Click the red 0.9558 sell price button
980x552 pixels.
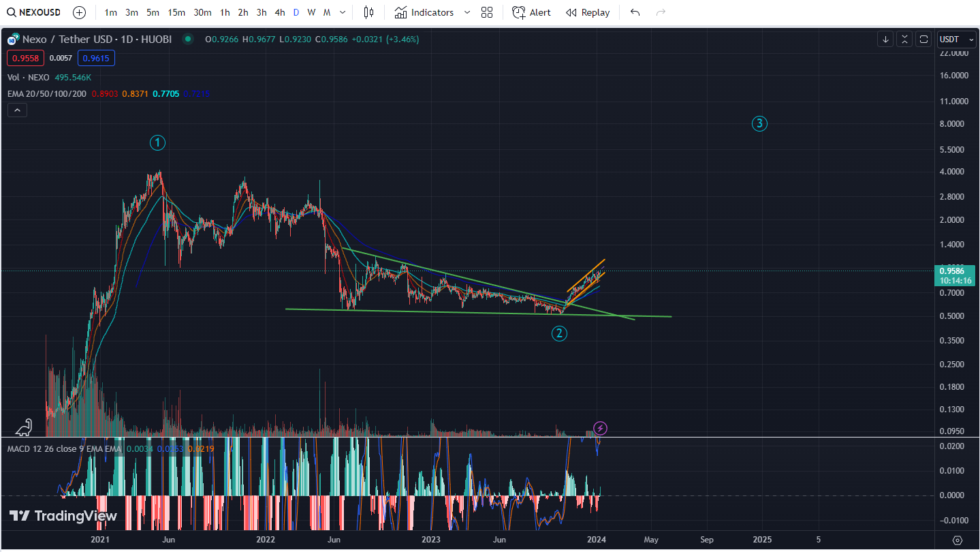point(26,58)
